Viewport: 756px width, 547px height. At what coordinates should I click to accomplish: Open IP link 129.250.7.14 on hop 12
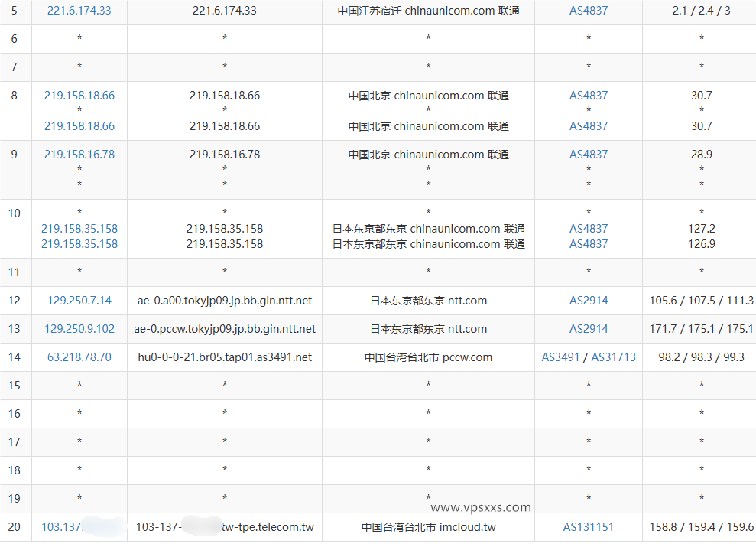point(79,301)
